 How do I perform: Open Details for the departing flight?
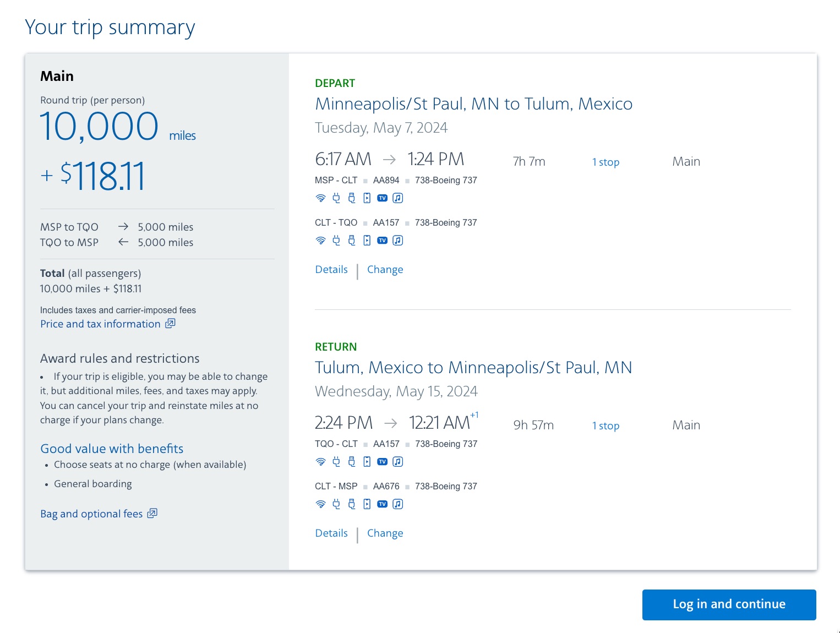pos(331,269)
